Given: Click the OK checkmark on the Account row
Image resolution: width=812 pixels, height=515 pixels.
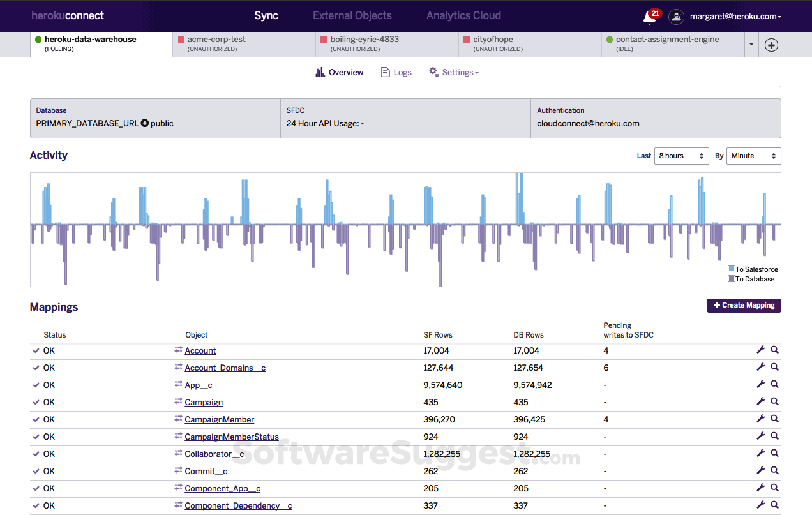Looking at the screenshot, I should pos(36,350).
